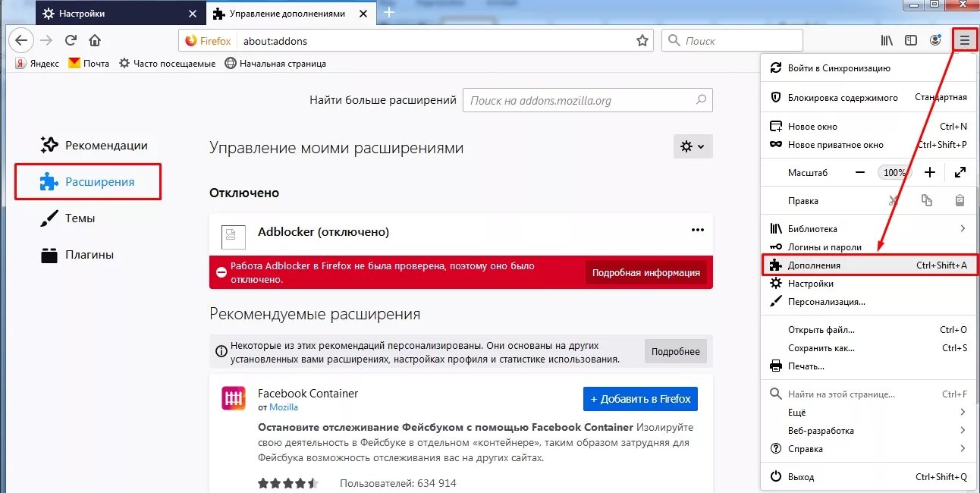Go to the Firefox home page icon

point(95,41)
